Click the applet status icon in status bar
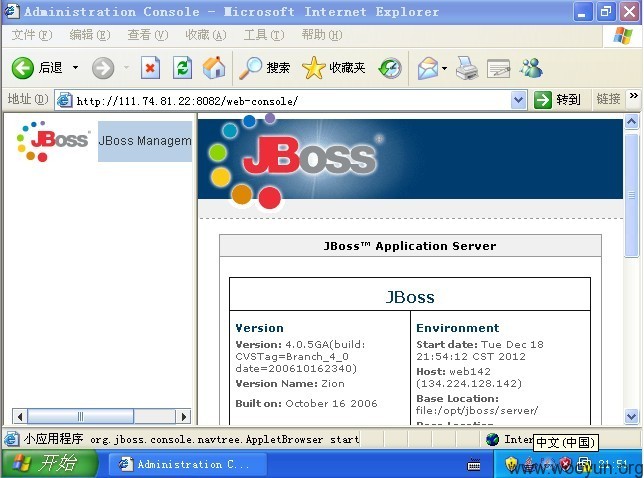This screenshot has height=478, width=644. [12, 439]
